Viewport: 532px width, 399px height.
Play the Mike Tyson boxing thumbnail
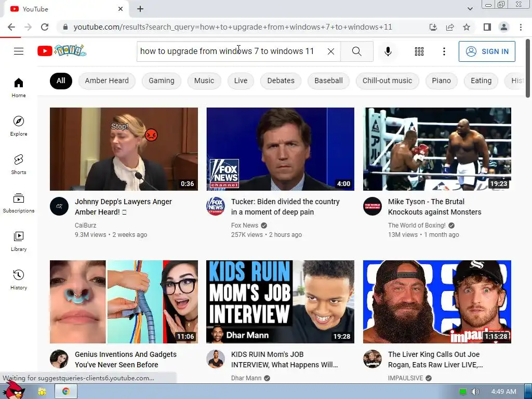(x=437, y=149)
